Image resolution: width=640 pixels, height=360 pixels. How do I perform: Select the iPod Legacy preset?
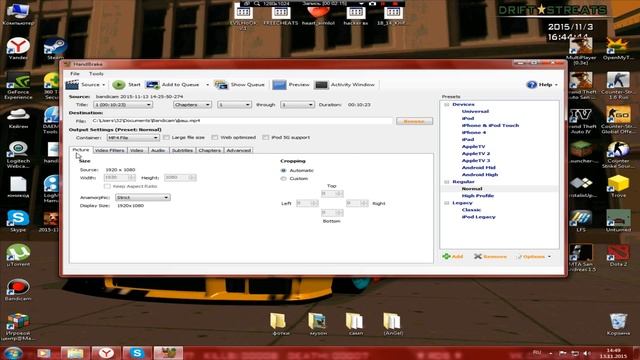pyautogui.click(x=478, y=217)
